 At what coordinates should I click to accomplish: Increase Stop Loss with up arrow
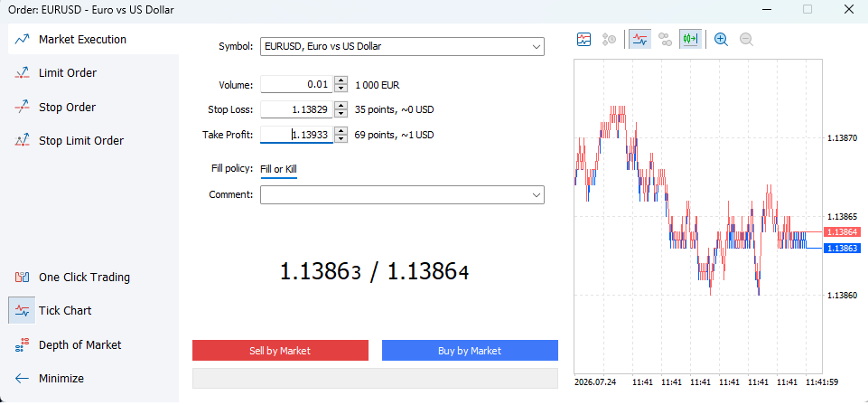click(x=341, y=106)
